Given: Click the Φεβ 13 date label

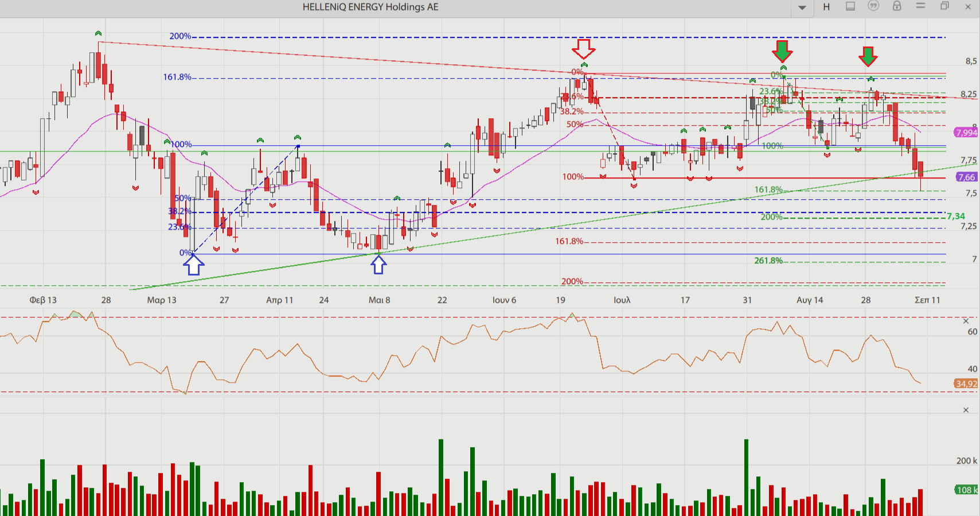Looking at the screenshot, I should pyautogui.click(x=43, y=300).
